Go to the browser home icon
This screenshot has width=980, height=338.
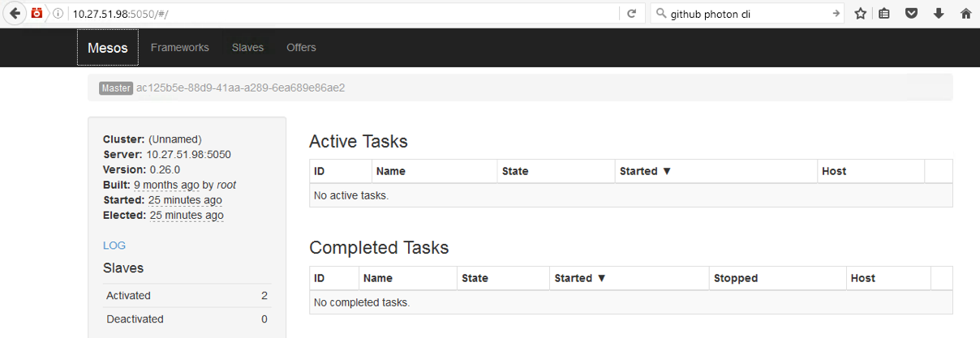pyautogui.click(x=965, y=14)
